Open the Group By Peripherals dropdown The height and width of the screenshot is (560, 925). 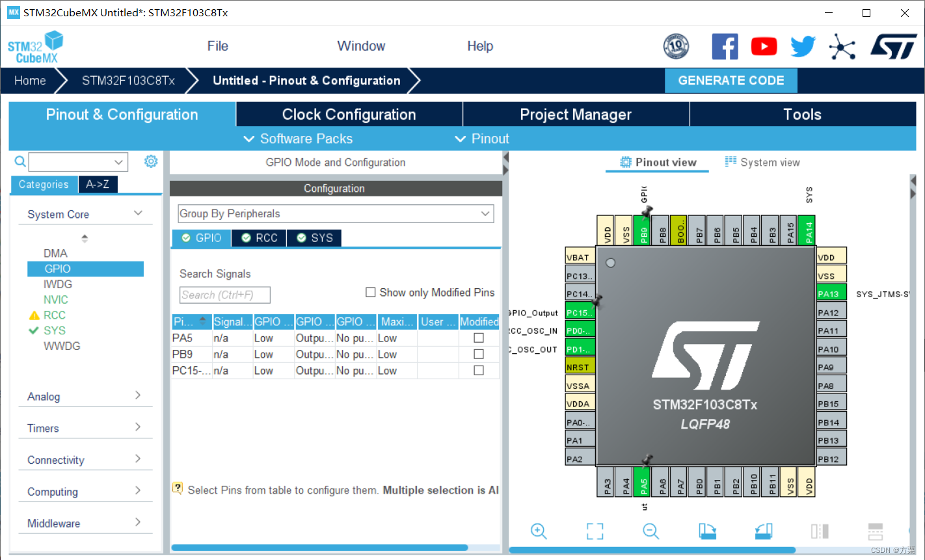click(336, 213)
